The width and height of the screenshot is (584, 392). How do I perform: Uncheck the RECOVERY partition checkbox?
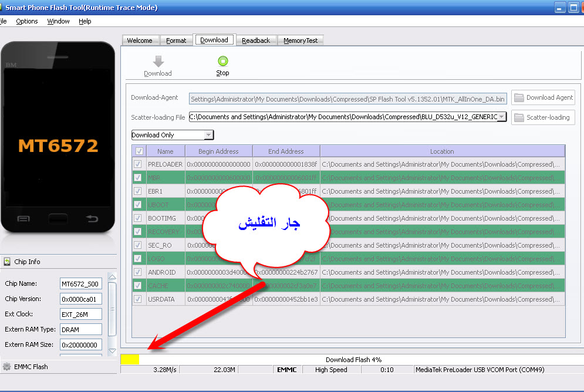pyautogui.click(x=138, y=232)
